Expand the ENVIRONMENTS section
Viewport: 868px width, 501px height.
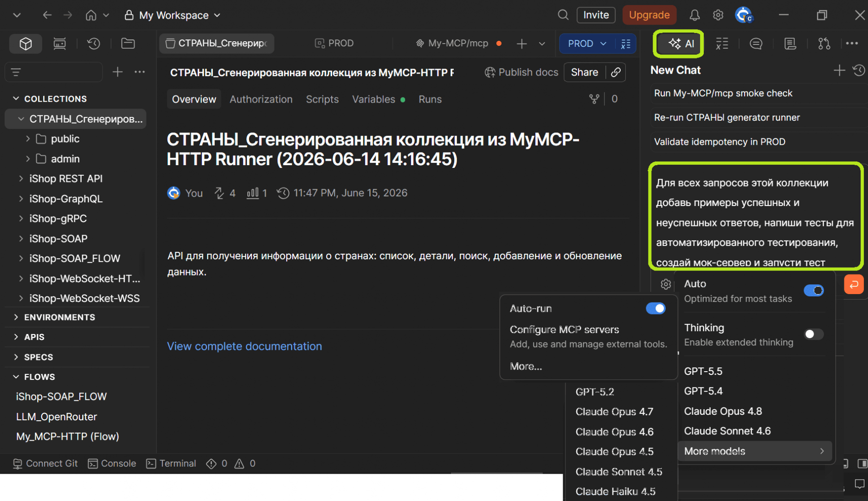(x=16, y=317)
